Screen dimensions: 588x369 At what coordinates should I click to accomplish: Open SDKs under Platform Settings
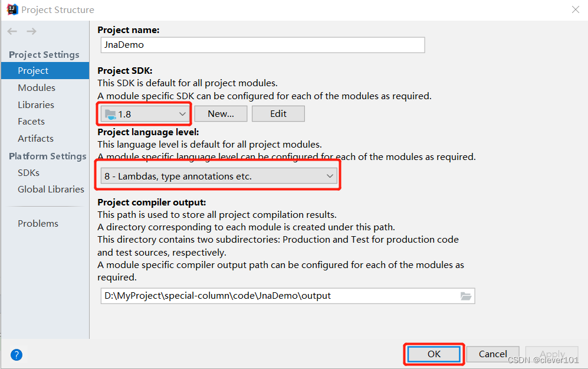tap(28, 172)
